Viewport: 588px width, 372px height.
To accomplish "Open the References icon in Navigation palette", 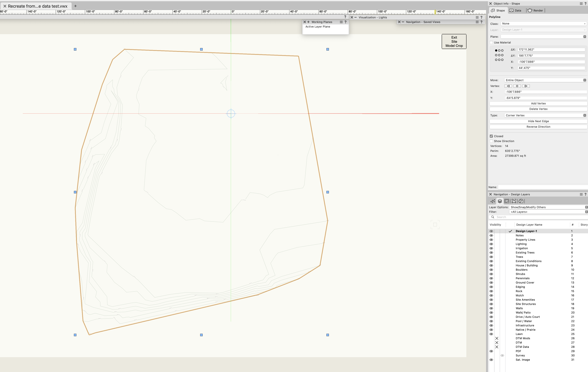I will (x=521, y=201).
